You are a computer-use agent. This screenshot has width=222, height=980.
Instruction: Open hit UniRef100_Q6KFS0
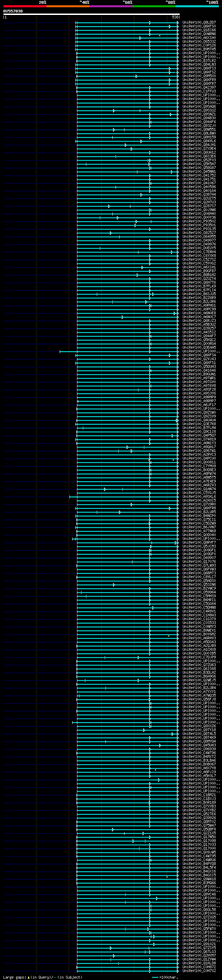[199, 26]
